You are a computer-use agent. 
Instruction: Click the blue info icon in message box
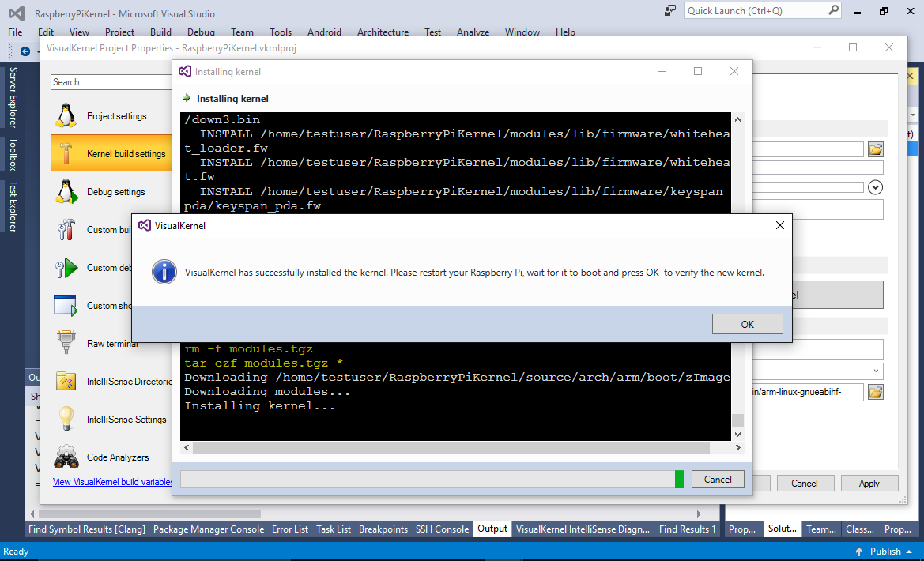164,272
